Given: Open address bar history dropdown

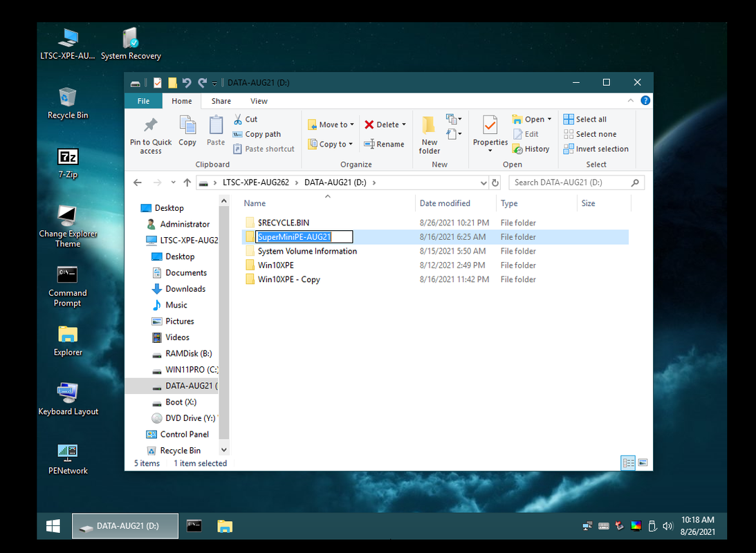Looking at the screenshot, I should coord(483,182).
